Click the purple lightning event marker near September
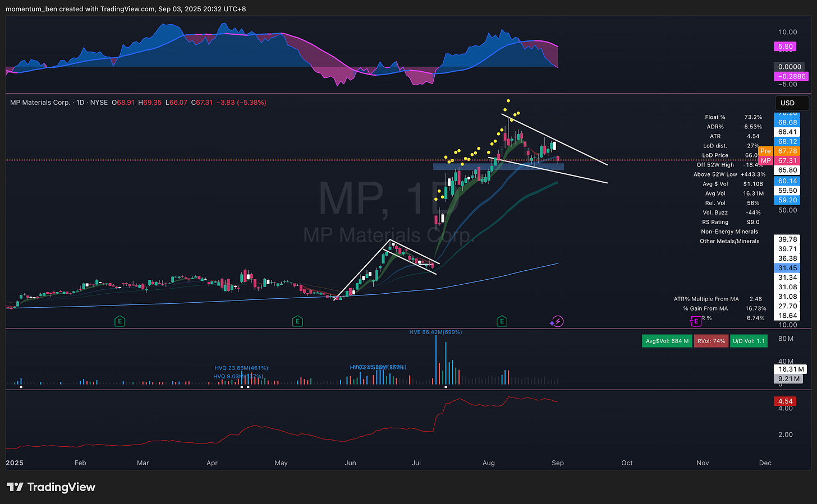Image resolution: width=817 pixels, height=504 pixels. [x=557, y=321]
